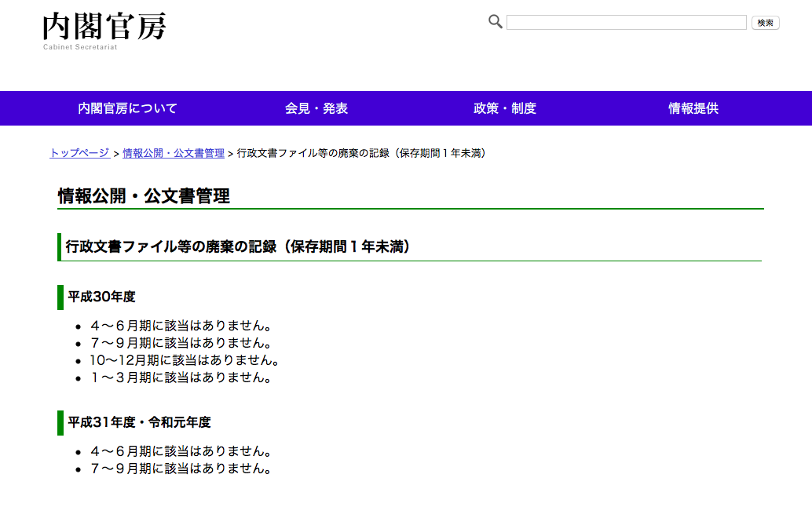Viewport: 812px width, 507px height.
Task: Follow the 情報公開・公文書管理 breadcrumb link
Action: pos(174,153)
